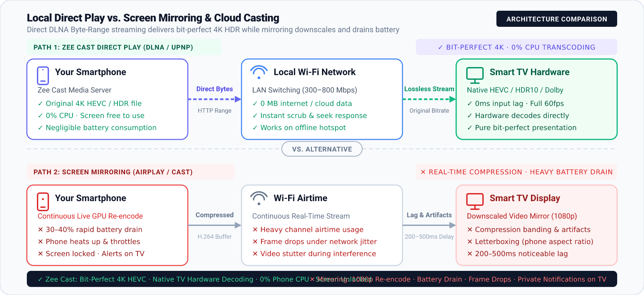The height and width of the screenshot is (295, 644).
Task: Click 'Negligible battery consumption' line
Action: (97, 128)
